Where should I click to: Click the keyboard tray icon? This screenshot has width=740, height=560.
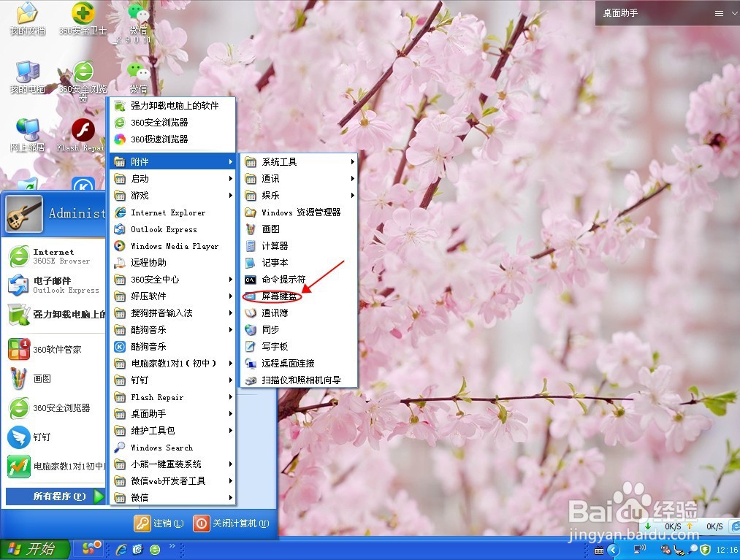[598, 551]
